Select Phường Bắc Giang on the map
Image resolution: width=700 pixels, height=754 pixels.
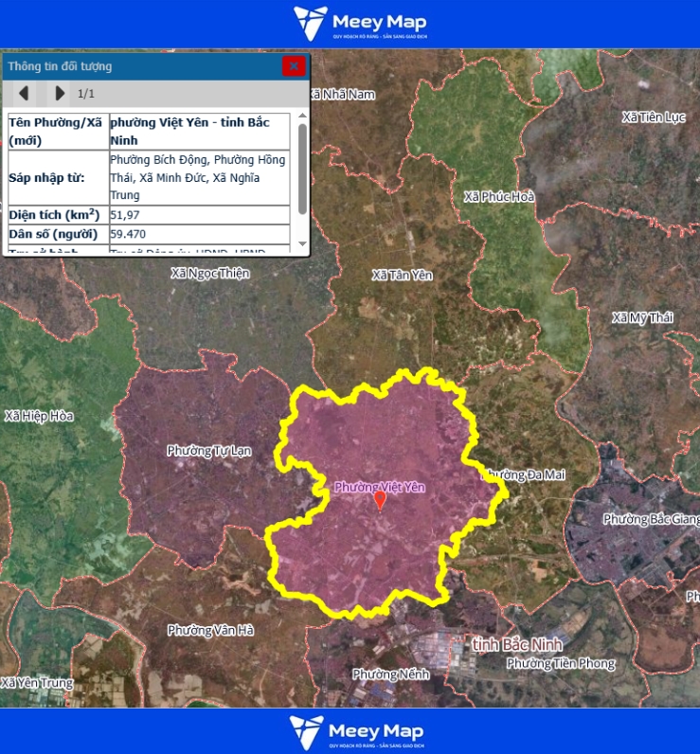tap(650, 519)
